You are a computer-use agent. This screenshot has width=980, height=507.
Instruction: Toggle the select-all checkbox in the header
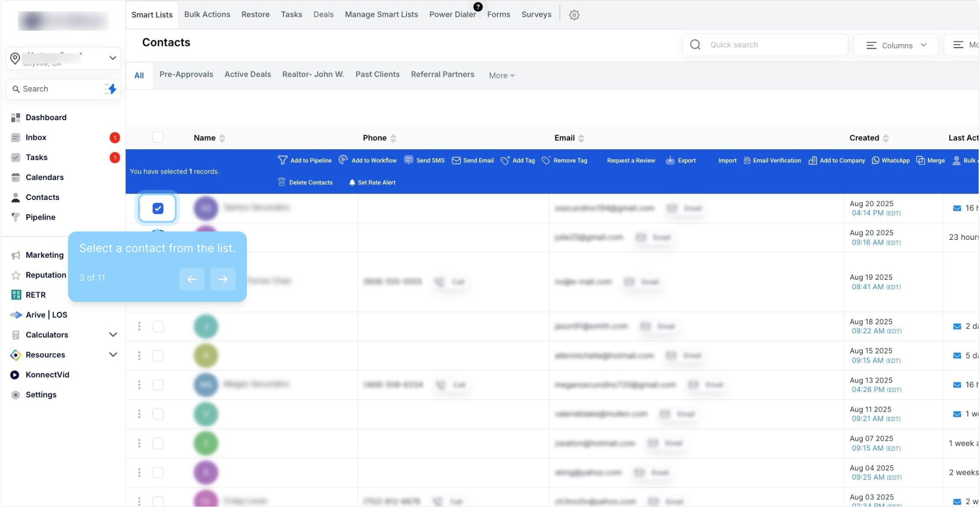[x=158, y=137]
